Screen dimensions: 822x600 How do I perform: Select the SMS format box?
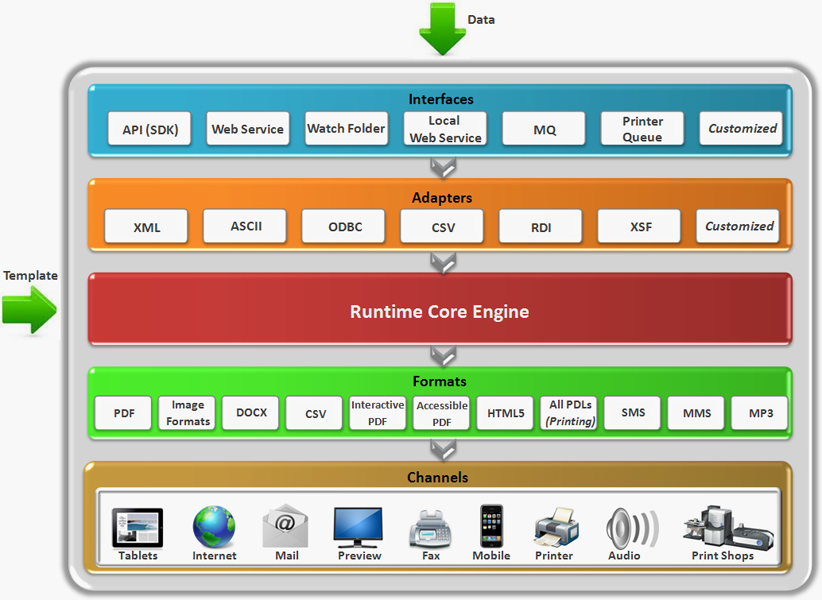[x=632, y=413]
